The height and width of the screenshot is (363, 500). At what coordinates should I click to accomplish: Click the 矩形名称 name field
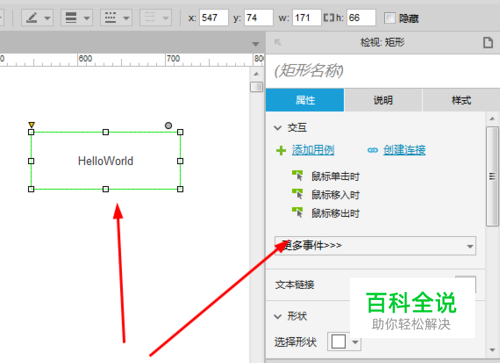pyautogui.click(x=383, y=71)
